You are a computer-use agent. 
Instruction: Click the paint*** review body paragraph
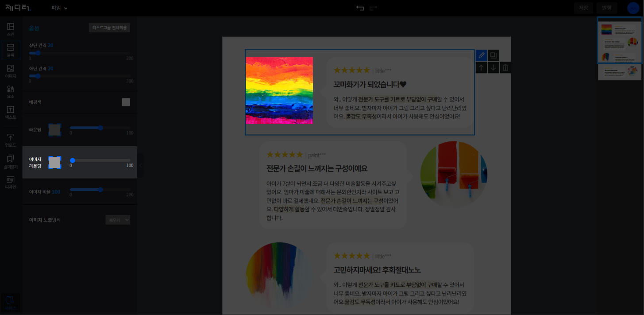point(333,200)
